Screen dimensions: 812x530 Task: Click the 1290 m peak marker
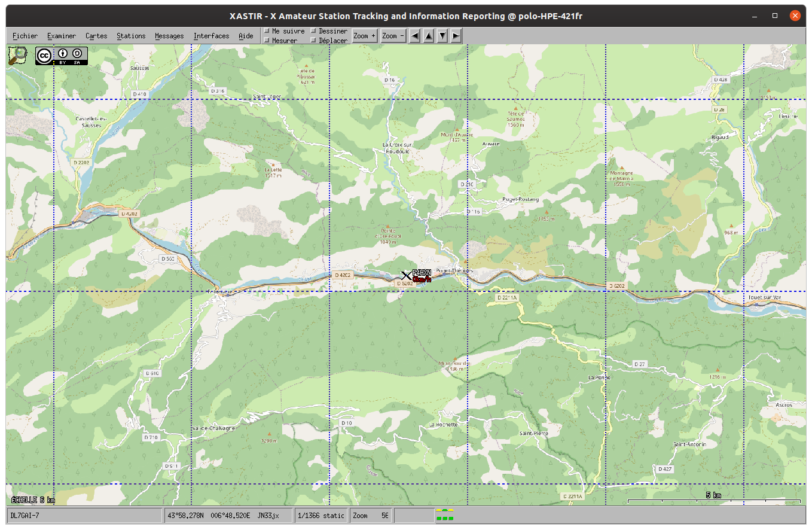tap(269, 434)
